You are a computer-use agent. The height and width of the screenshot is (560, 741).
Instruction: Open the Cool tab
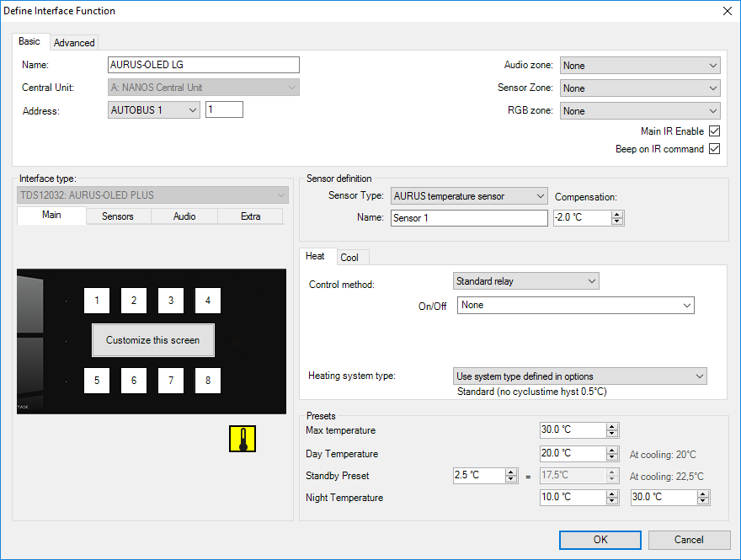(349, 258)
